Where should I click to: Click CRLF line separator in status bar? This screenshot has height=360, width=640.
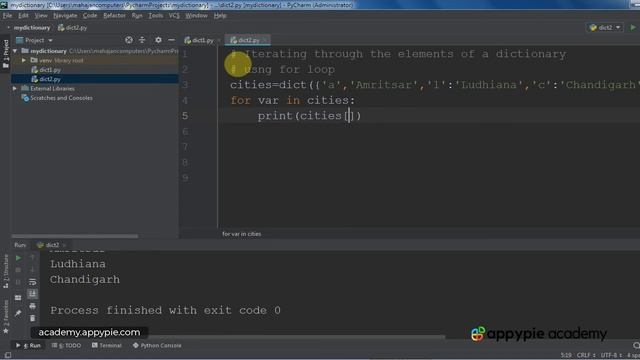click(x=586, y=355)
